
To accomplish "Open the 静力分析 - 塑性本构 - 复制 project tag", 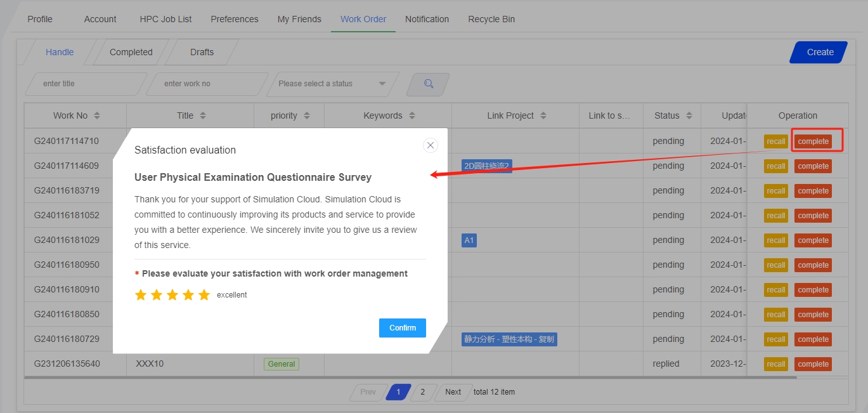I will click(x=509, y=339).
